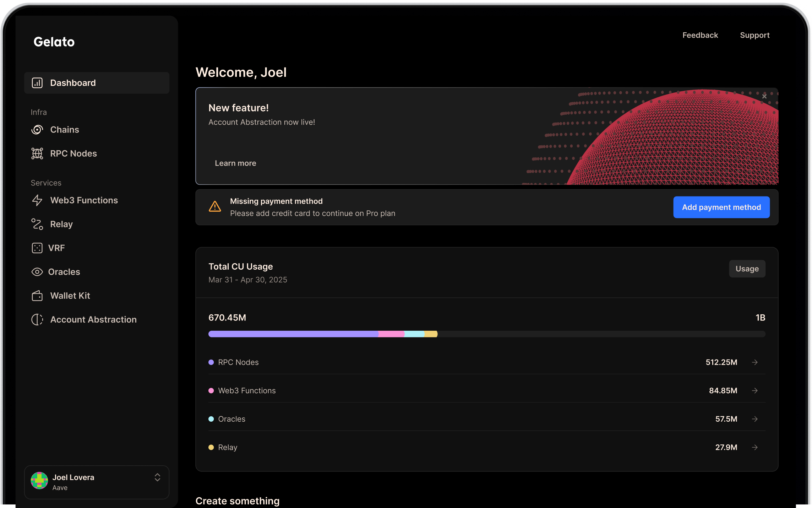Click the Web3 Functions lightning icon
The image size is (812, 508).
(x=37, y=200)
